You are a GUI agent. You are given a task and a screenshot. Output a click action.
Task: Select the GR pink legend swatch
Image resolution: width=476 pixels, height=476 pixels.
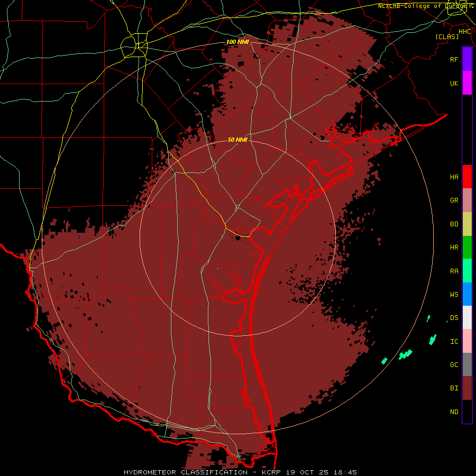[x=467, y=200]
